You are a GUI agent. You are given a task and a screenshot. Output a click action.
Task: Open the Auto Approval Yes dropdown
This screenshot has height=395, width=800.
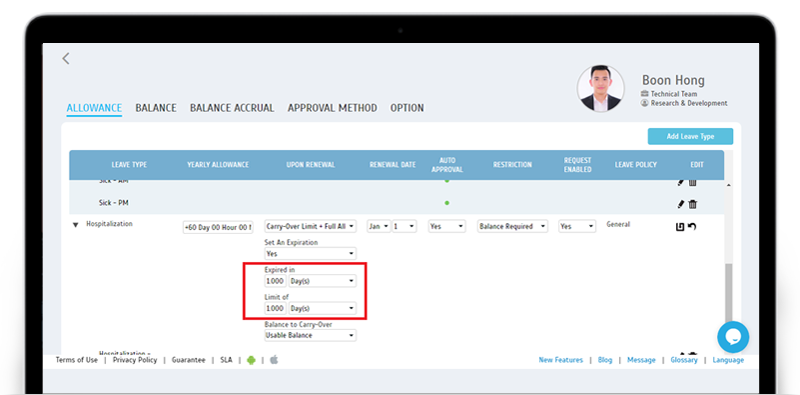[447, 227]
